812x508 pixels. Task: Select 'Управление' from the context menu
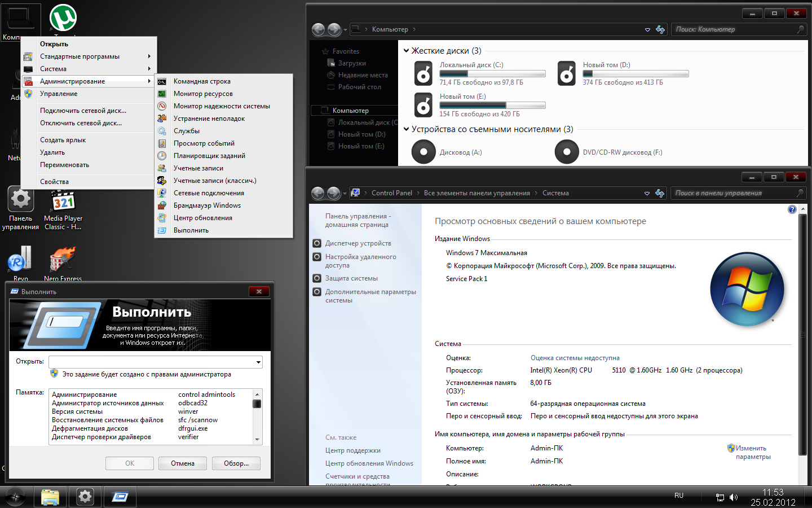click(59, 94)
